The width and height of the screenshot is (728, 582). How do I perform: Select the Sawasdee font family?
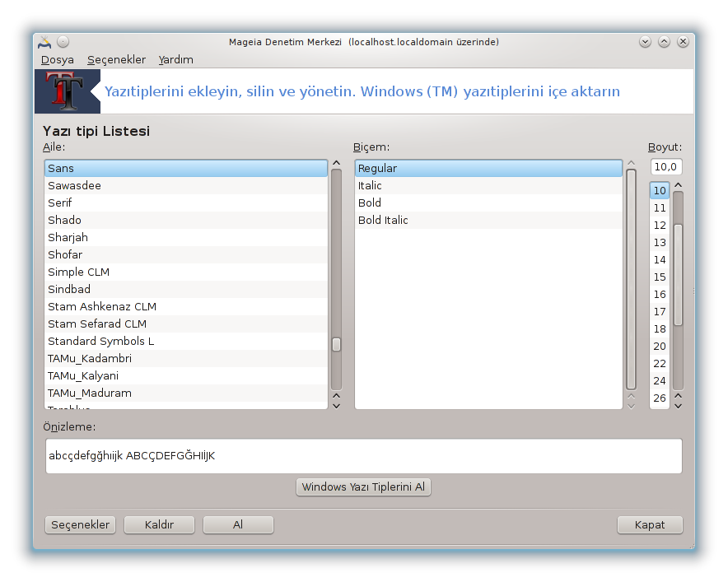click(x=186, y=186)
